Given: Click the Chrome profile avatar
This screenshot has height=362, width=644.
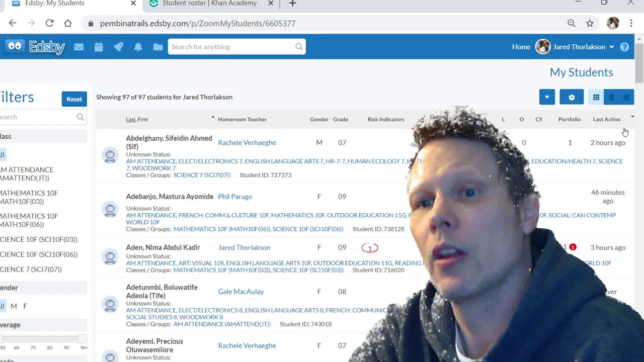Looking at the screenshot, I should (613, 23).
